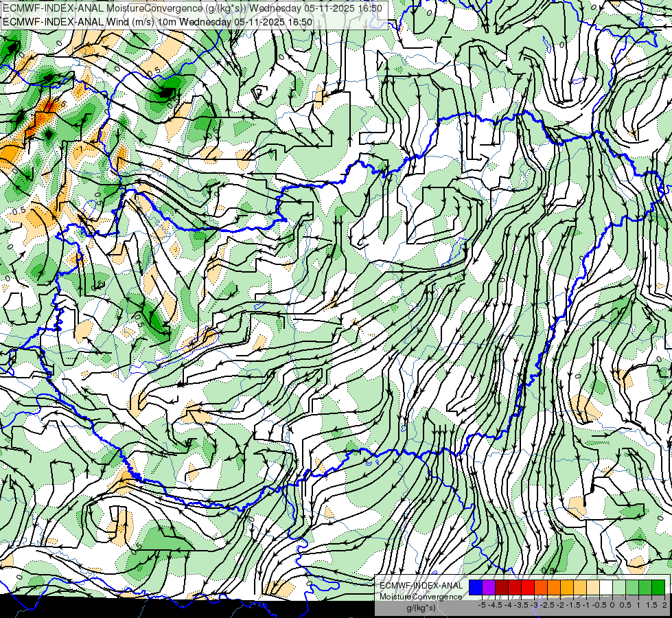This screenshot has width=672, height=618.
Task: Select the orange swatch between -2.5 and -2
Action: coord(554,588)
